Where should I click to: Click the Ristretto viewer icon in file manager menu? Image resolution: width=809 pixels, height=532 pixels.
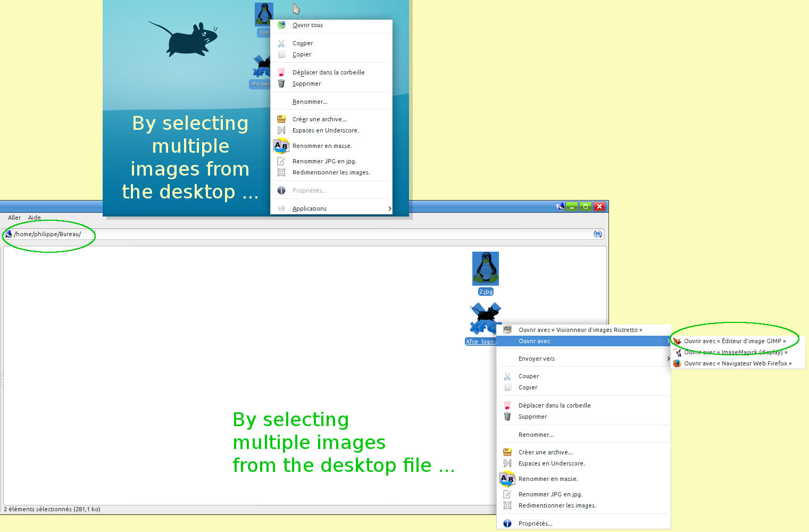click(507, 330)
